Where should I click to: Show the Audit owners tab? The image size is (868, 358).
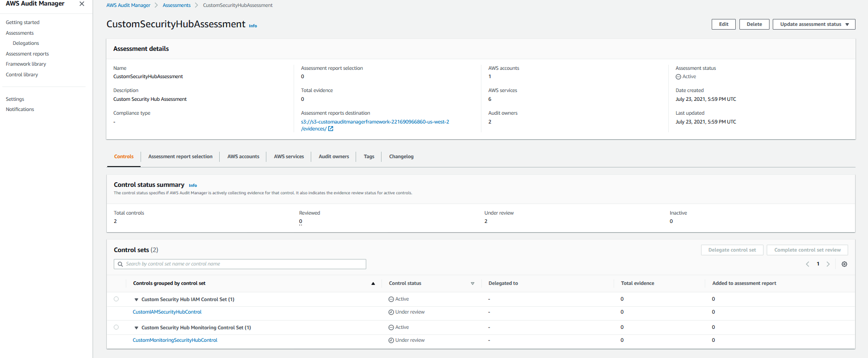point(334,157)
